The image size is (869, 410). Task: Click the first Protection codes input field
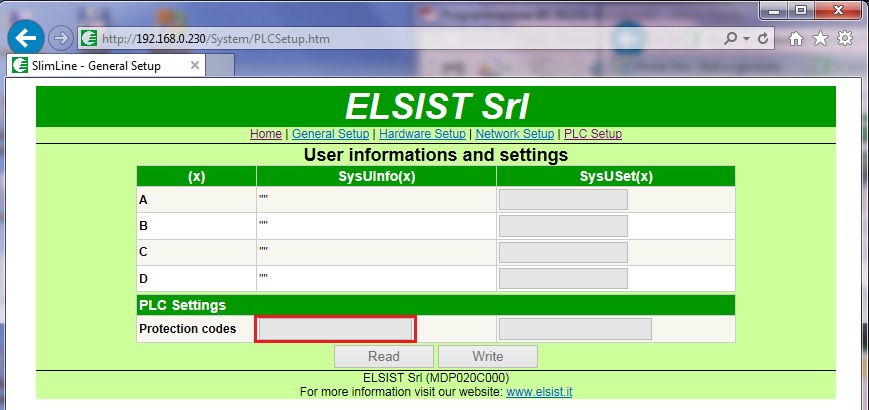pos(336,329)
